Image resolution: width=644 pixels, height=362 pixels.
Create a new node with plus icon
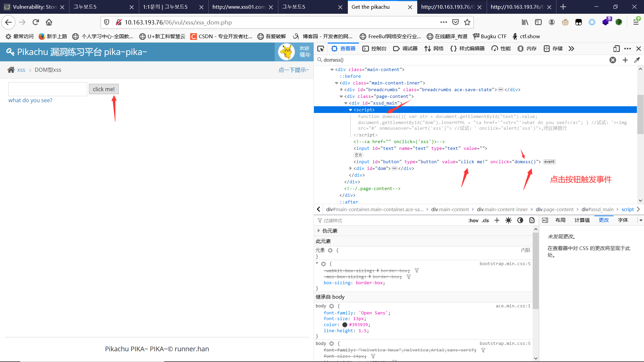[x=625, y=60]
